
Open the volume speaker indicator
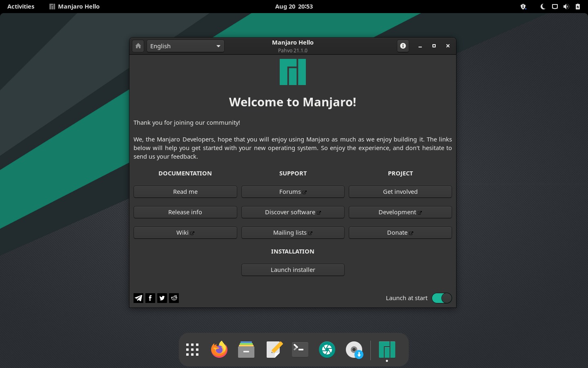[566, 7]
